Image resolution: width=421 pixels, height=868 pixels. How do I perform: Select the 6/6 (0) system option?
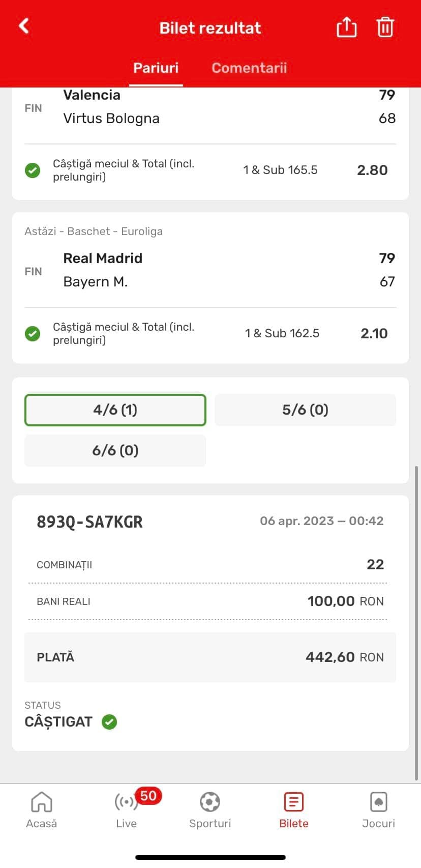coord(115,451)
